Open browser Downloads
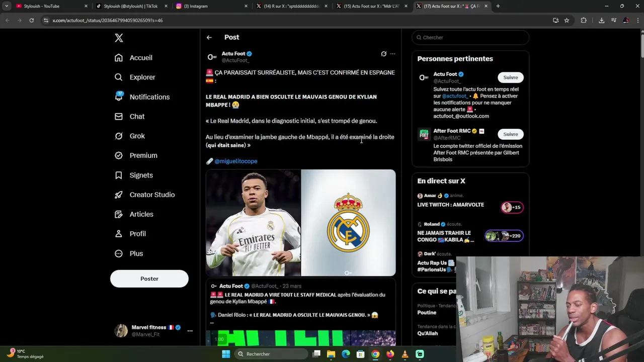The image size is (644, 362). coord(601,20)
